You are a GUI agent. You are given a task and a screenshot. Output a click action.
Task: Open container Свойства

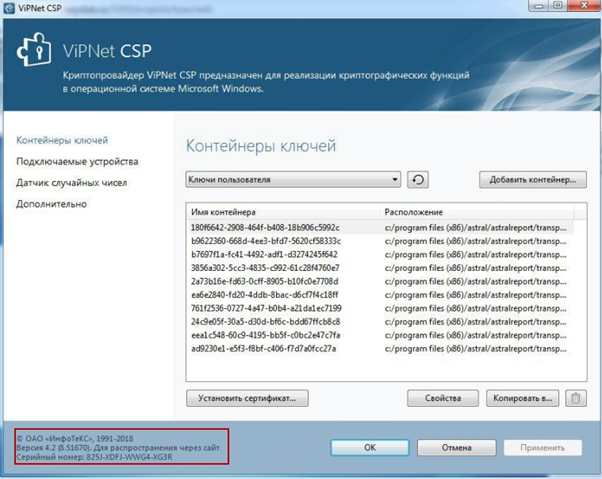click(x=443, y=398)
